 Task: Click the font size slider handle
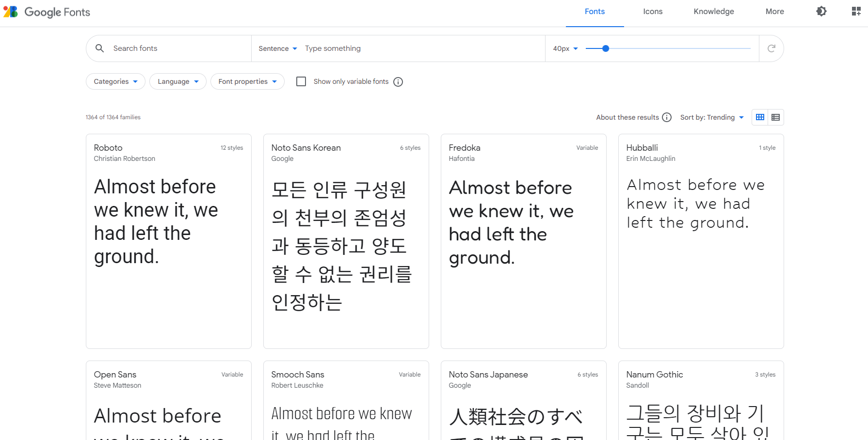(x=606, y=48)
